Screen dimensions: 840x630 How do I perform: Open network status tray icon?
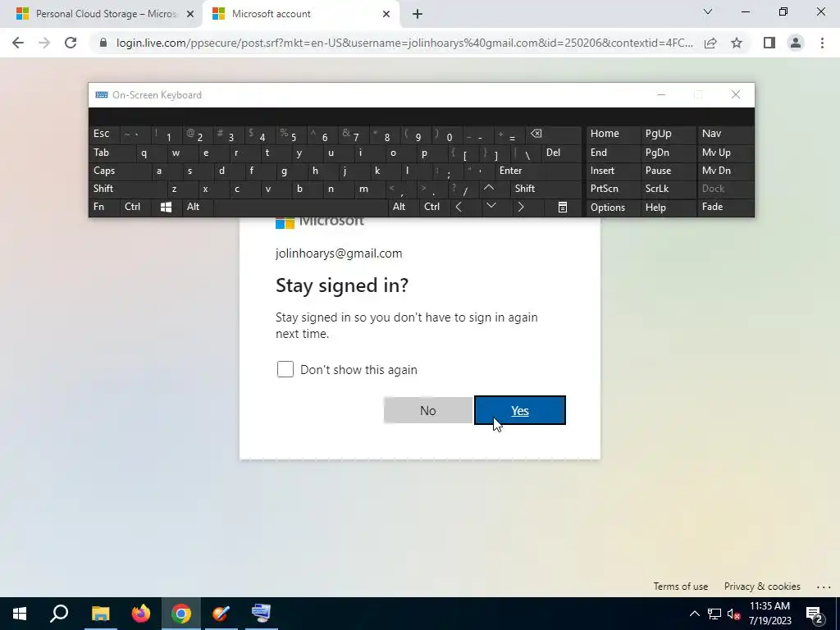[x=714, y=614]
